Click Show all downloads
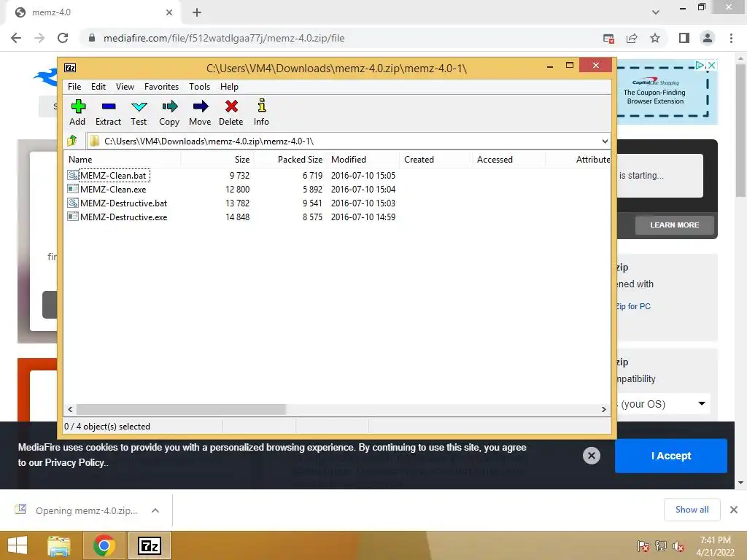 point(692,510)
